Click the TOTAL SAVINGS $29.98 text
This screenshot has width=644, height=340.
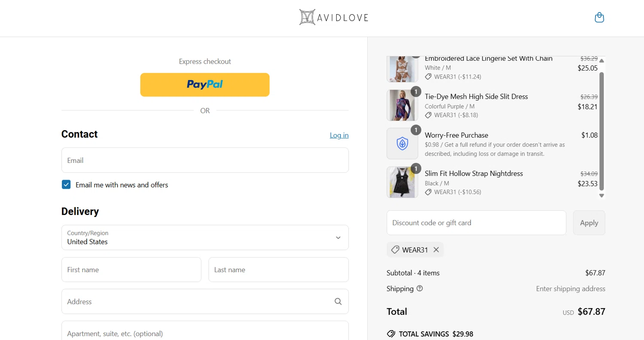coord(436,334)
